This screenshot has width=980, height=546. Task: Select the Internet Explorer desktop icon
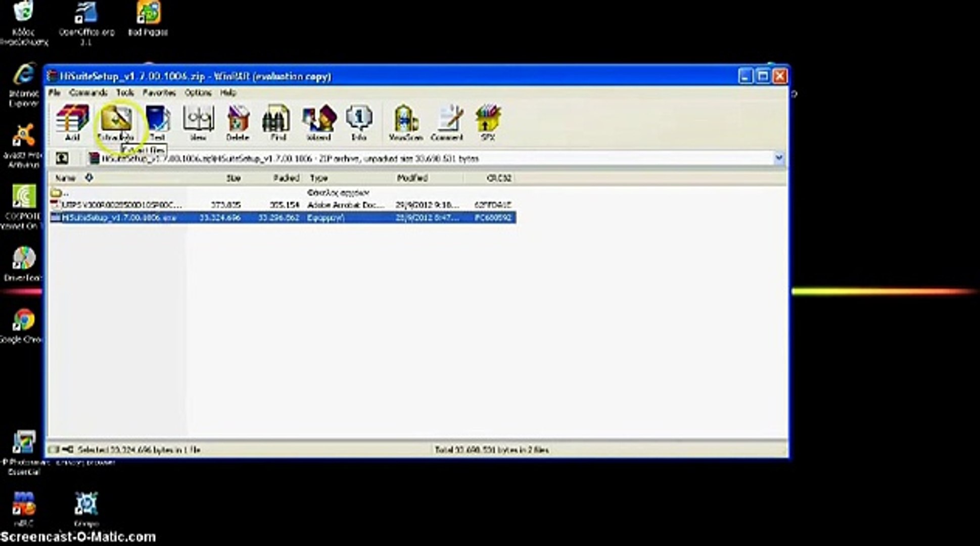coord(23,85)
